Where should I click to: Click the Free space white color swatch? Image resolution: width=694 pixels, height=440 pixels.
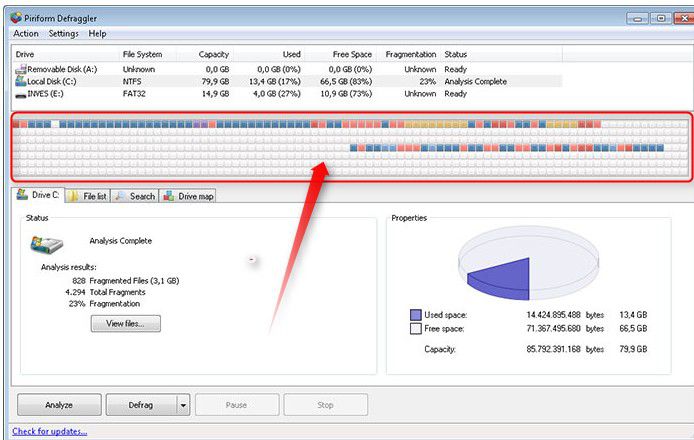[416, 328]
